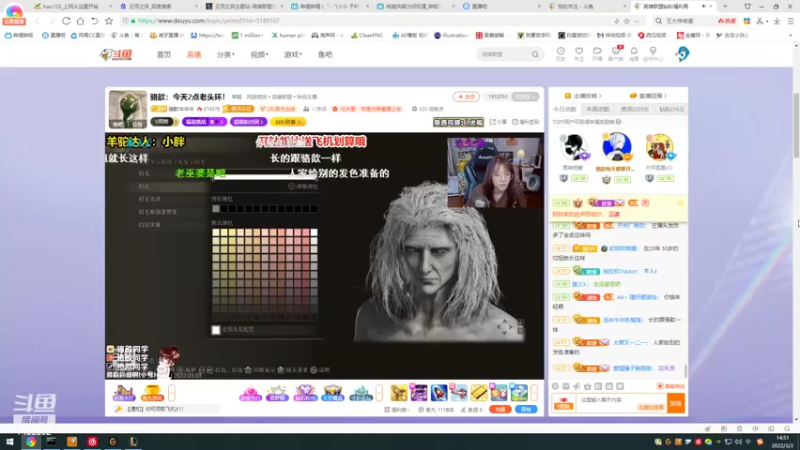This screenshot has height=450, width=800.
Task: Toggle the 屏蔽特效 effects option
Action: click(x=670, y=386)
